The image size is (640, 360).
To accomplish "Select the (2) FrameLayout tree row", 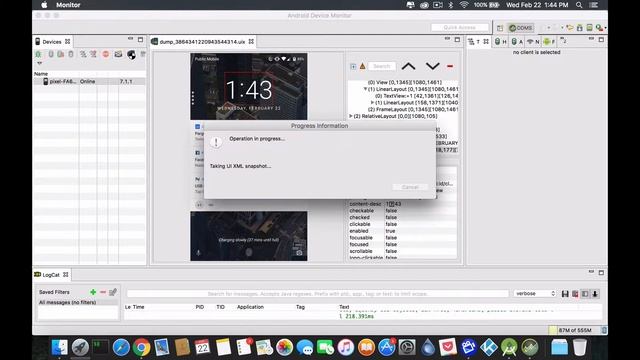I will pos(413,109).
